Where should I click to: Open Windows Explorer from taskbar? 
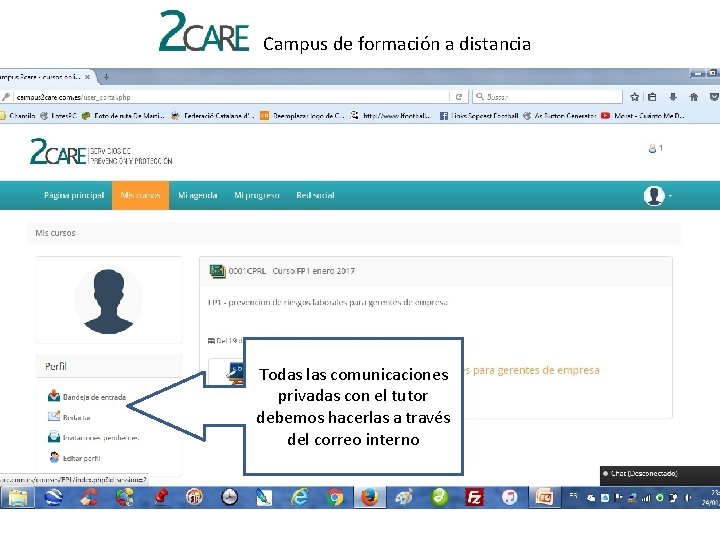click(17, 497)
